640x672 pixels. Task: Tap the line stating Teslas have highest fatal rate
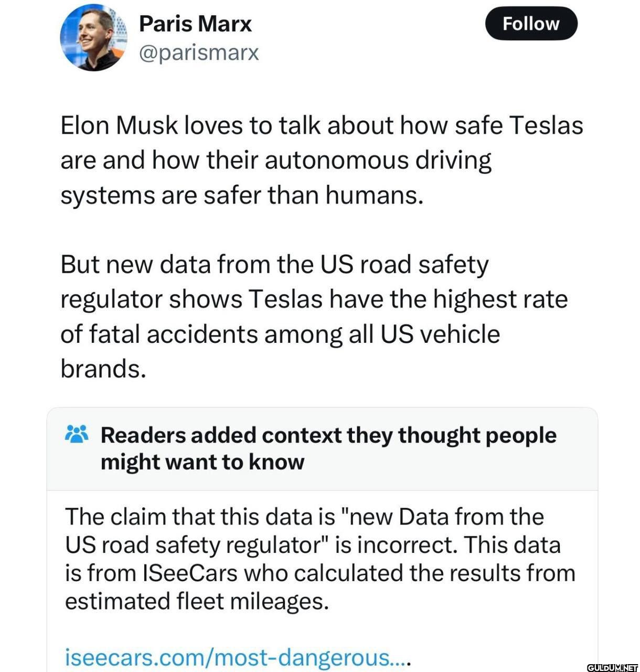point(314,298)
